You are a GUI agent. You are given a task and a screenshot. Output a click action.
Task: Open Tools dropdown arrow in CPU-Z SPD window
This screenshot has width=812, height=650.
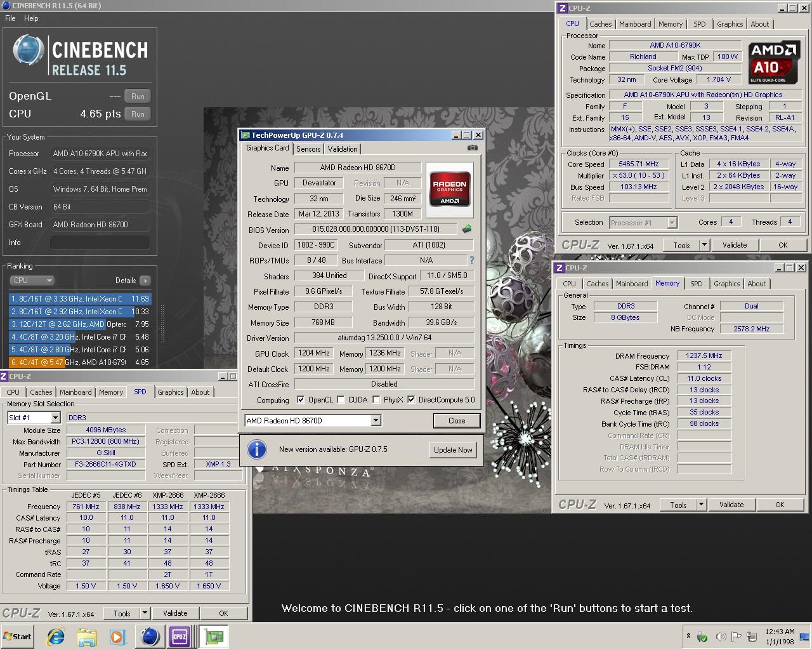pyautogui.click(x=144, y=613)
